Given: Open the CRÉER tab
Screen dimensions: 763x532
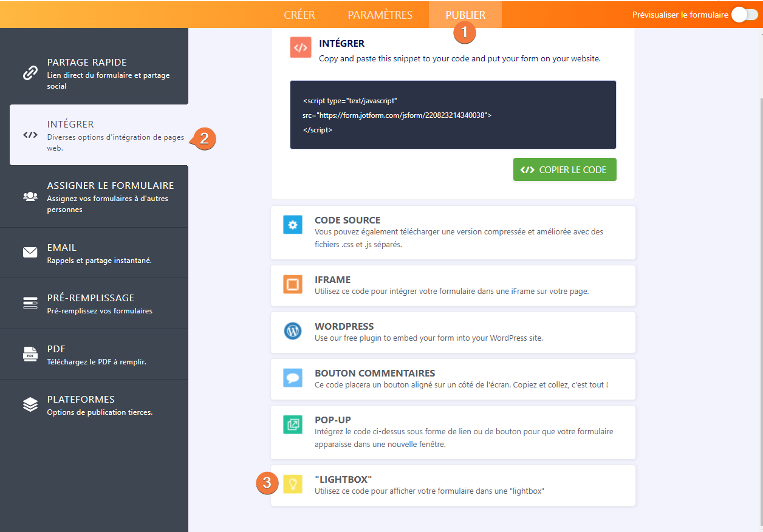Looking at the screenshot, I should pyautogui.click(x=299, y=15).
